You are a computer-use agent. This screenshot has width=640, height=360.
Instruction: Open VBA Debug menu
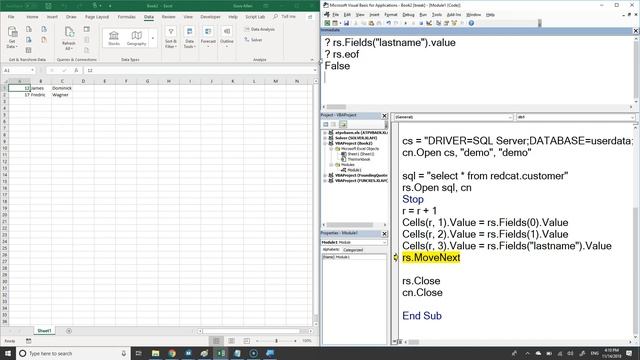408,15
